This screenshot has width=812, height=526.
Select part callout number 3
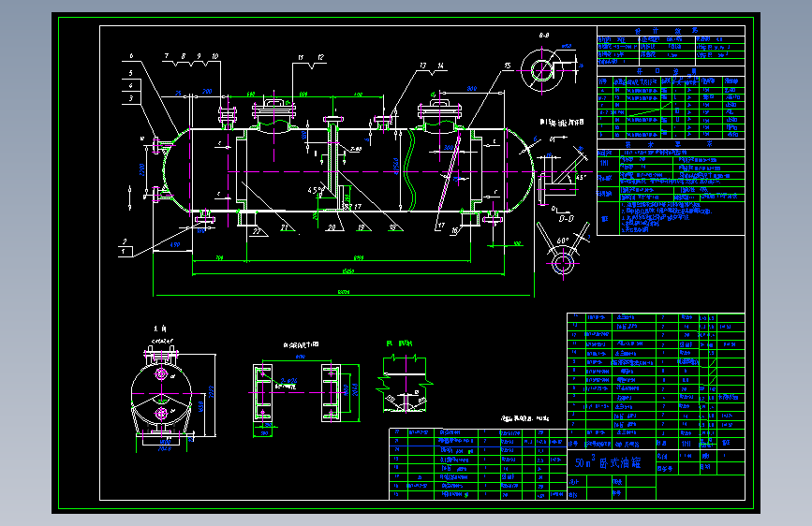tap(130, 98)
